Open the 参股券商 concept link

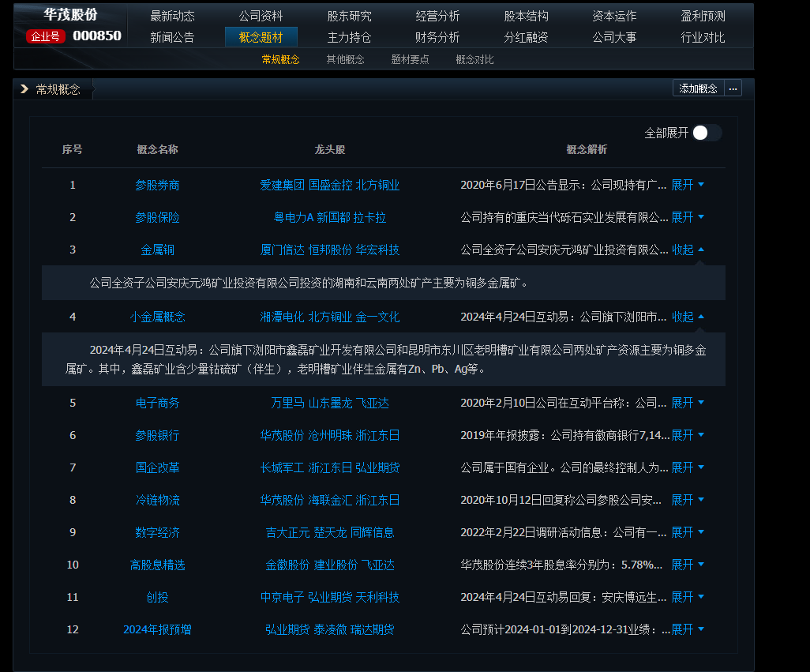pyautogui.click(x=158, y=185)
